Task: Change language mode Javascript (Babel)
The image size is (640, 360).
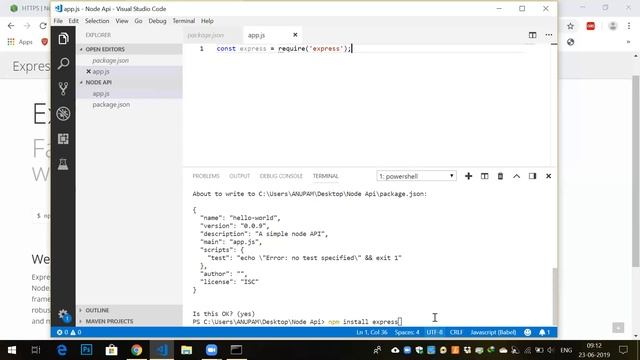Action: [x=493, y=332]
